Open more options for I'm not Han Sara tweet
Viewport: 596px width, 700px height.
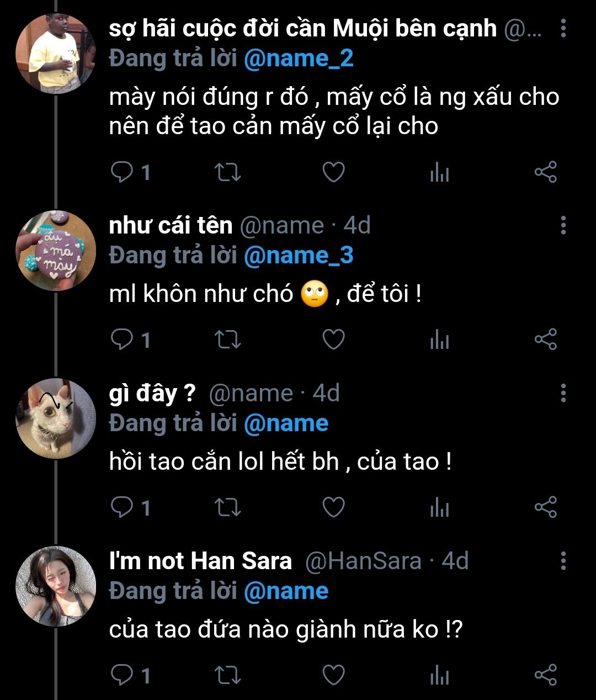pos(563,561)
